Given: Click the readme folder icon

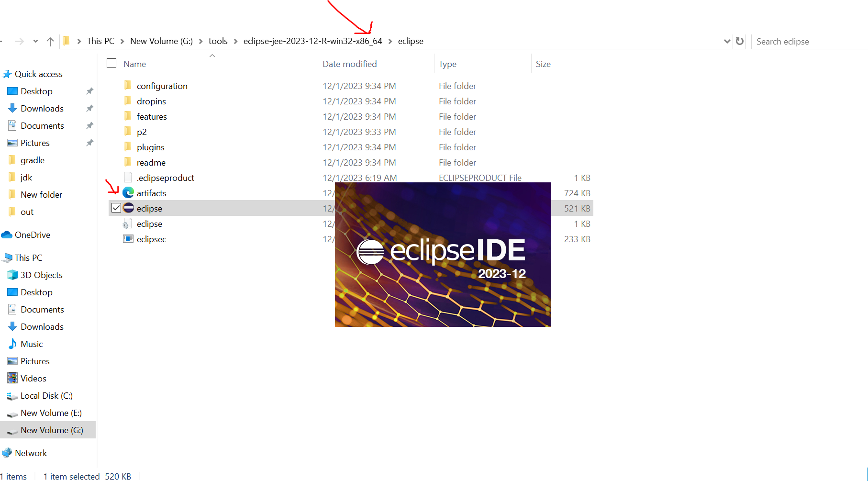Looking at the screenshot, I should tap(128, 162).
